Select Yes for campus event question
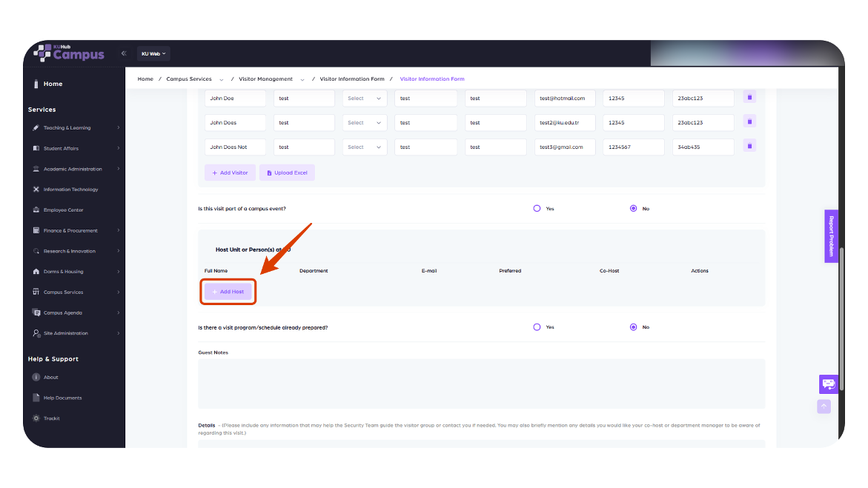Viewport: 868px width, 488px height. [537, 209]
